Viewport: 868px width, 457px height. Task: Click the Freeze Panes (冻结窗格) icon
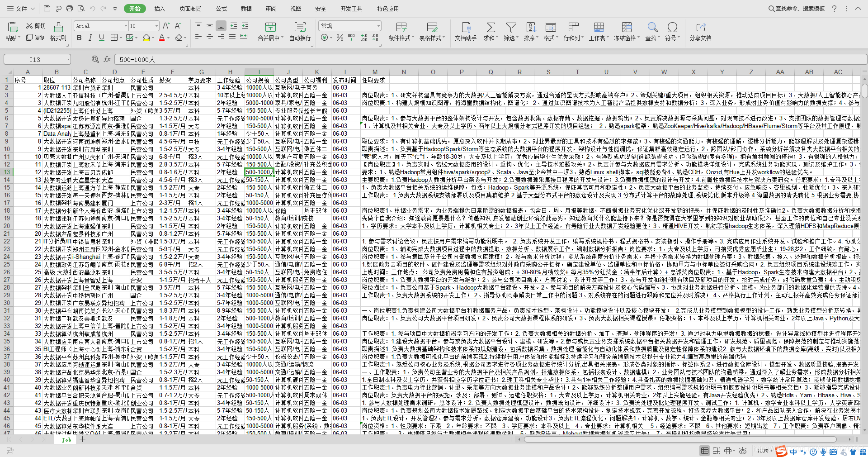[x=627, y=27]
